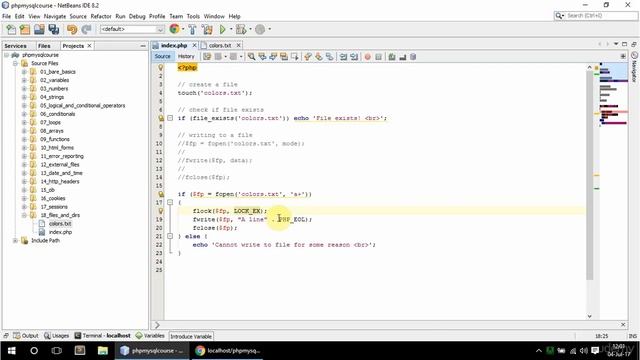Open Chrome localhost window from taskbar

(x=228, y=351)
